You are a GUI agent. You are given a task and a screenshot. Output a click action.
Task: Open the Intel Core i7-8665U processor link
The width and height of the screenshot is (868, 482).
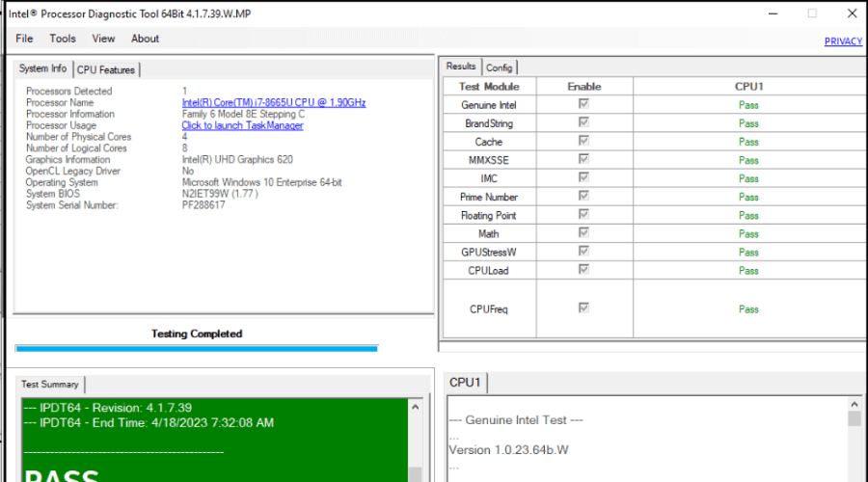(274, 102)
